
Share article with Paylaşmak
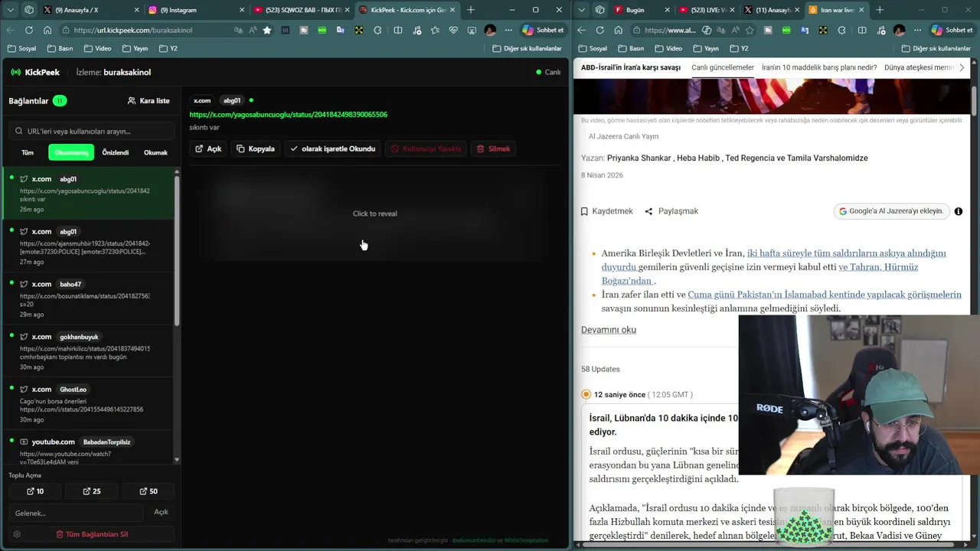(671, 211)
